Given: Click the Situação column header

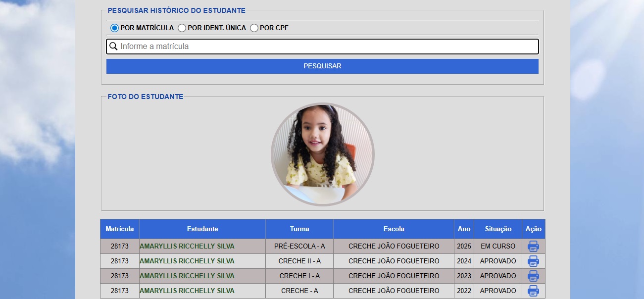Looking at the screenshot, I should pos(498,229).
